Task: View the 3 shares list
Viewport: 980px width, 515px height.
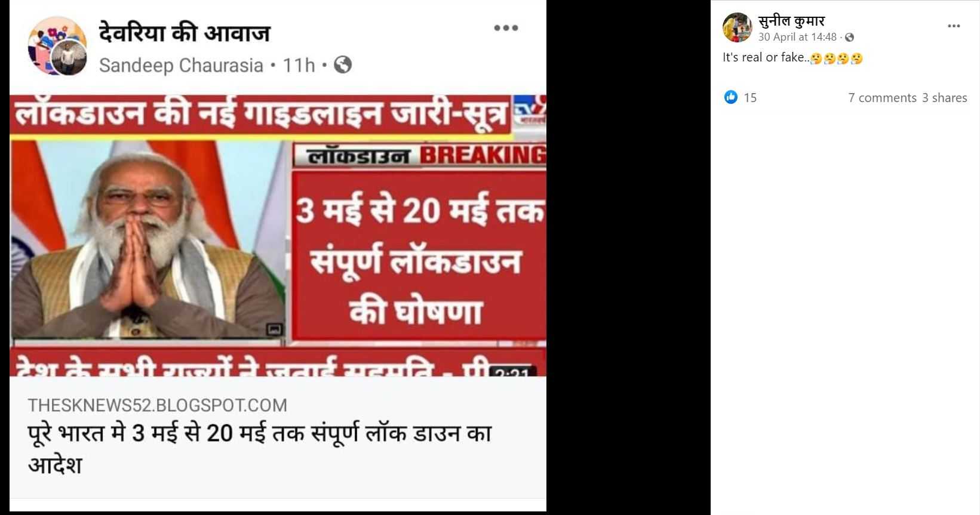Action: coord(944,98)
